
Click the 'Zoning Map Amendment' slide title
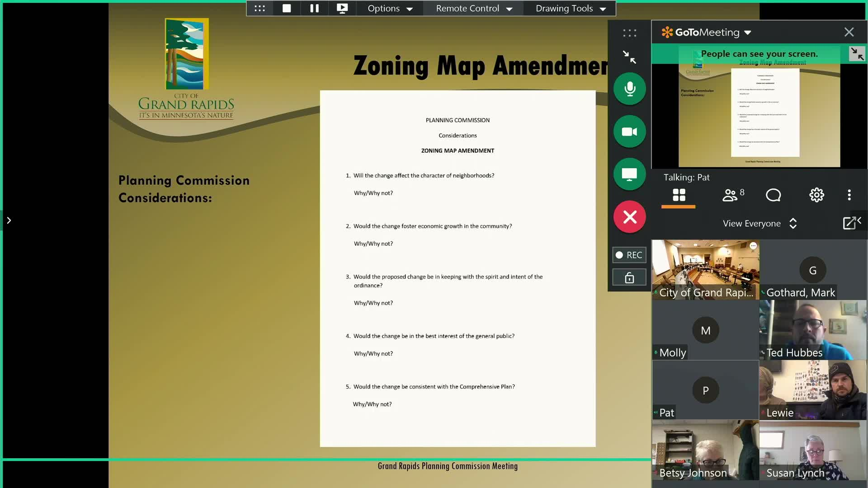click(480, 66)
